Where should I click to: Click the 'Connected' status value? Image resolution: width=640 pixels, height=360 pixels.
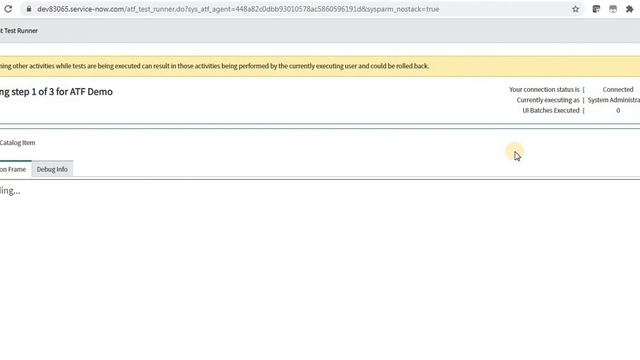point(618,89)
